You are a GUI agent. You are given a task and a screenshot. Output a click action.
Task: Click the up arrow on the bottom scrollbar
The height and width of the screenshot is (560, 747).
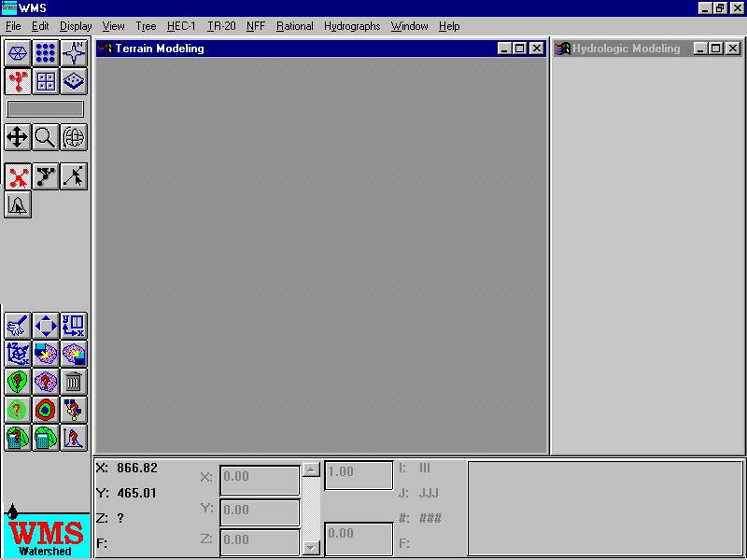(311, 469)
